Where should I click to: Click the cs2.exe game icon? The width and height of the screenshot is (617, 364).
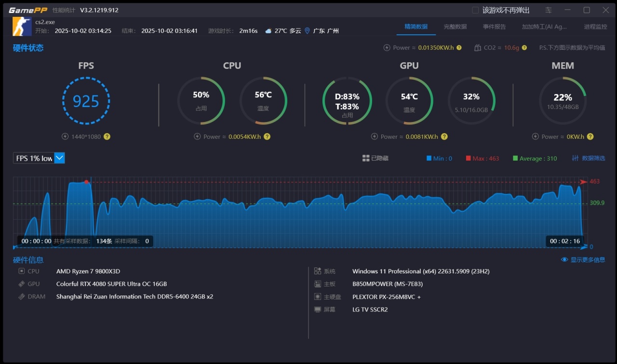(x=22, y=26)
